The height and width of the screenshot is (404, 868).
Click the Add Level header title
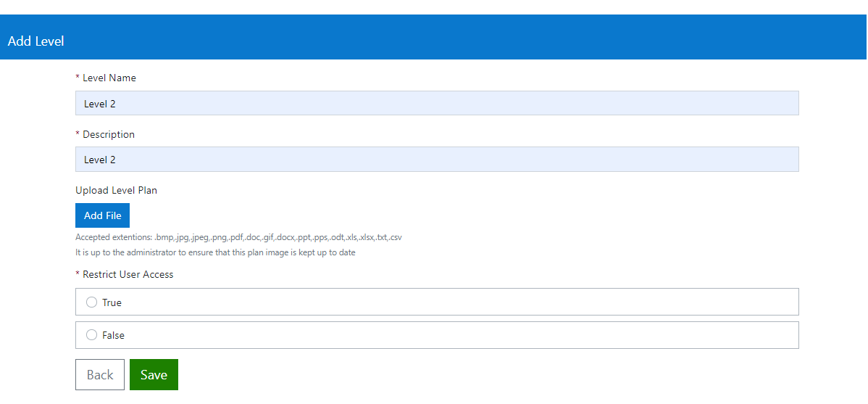[x=36, y=41]
